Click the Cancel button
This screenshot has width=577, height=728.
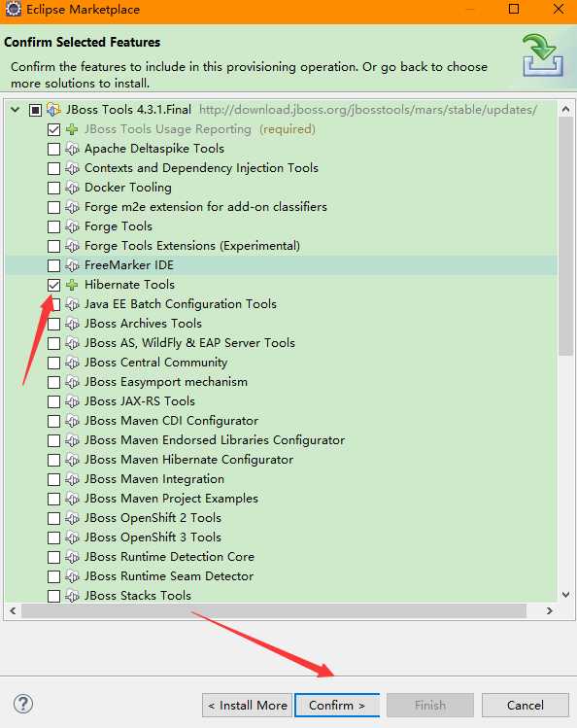(526, 706)
